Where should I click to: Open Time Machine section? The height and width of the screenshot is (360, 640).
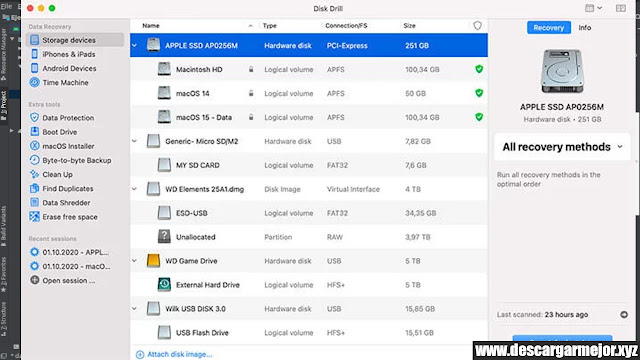[65, 82]
